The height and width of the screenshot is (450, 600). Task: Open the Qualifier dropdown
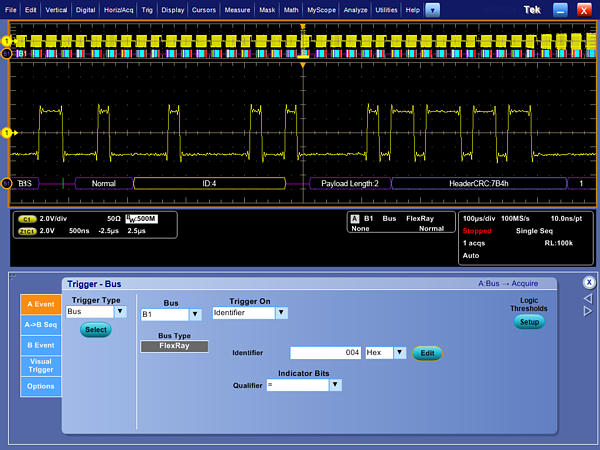(335, 385)
